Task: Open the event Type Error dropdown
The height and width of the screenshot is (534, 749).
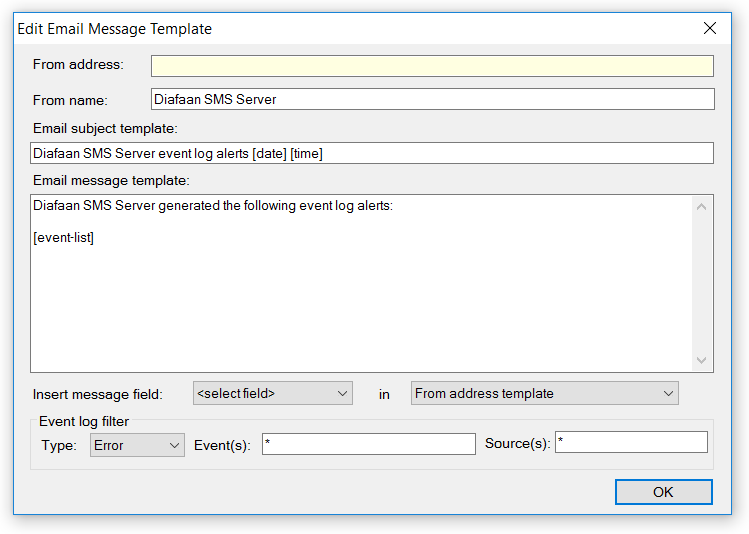Action: coord(137,446)
